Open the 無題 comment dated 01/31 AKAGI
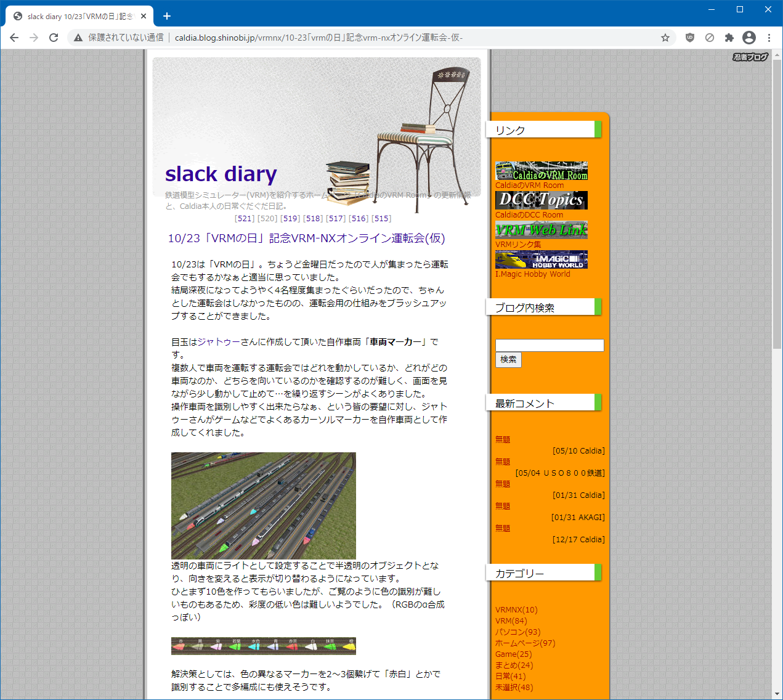 503,507
